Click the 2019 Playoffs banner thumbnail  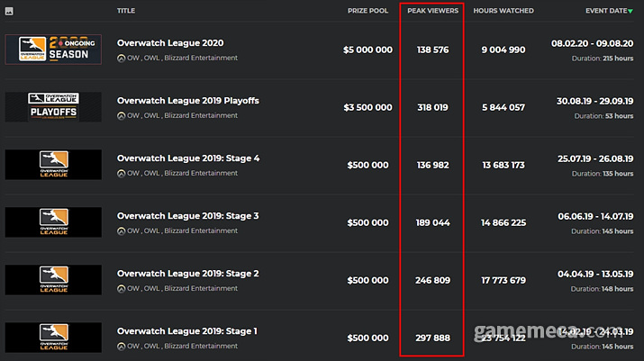pos(53,107)
